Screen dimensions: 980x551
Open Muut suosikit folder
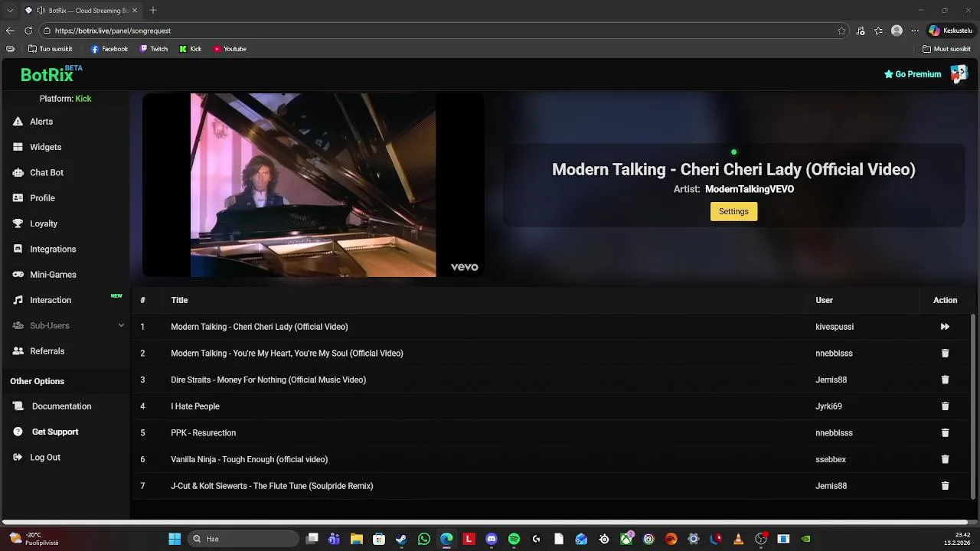point(947,49)
